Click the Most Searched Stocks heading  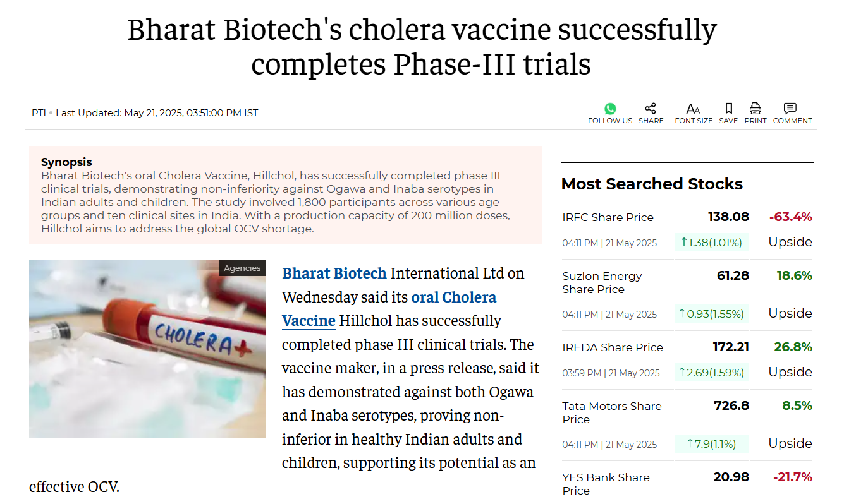[x=652, y=184]
